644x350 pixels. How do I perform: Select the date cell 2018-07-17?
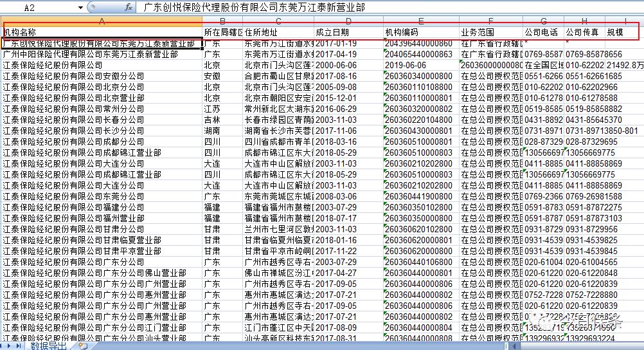pyautogui.click(x=348, y=218)
